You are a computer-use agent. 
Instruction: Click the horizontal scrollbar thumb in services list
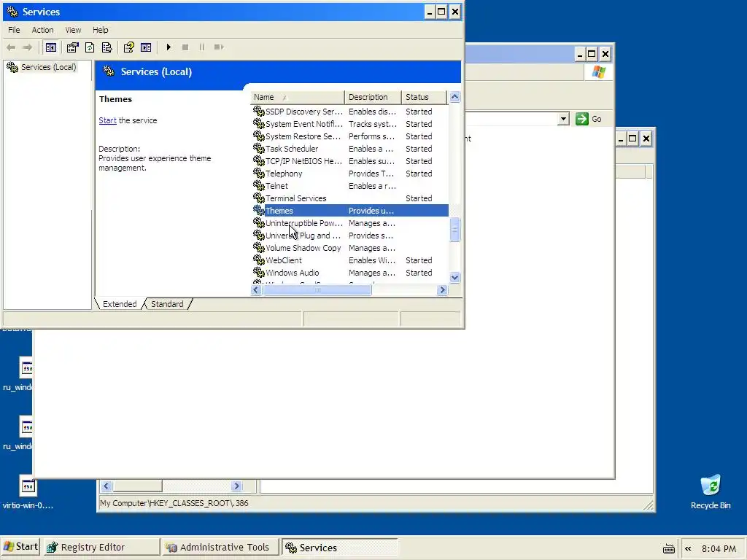(x=317, y=289)
